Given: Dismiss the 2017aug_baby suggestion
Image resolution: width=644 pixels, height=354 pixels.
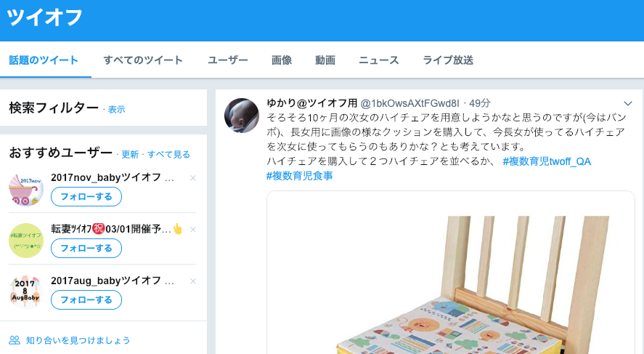Looking at the screenshot, I should click(x=193, y=281).
